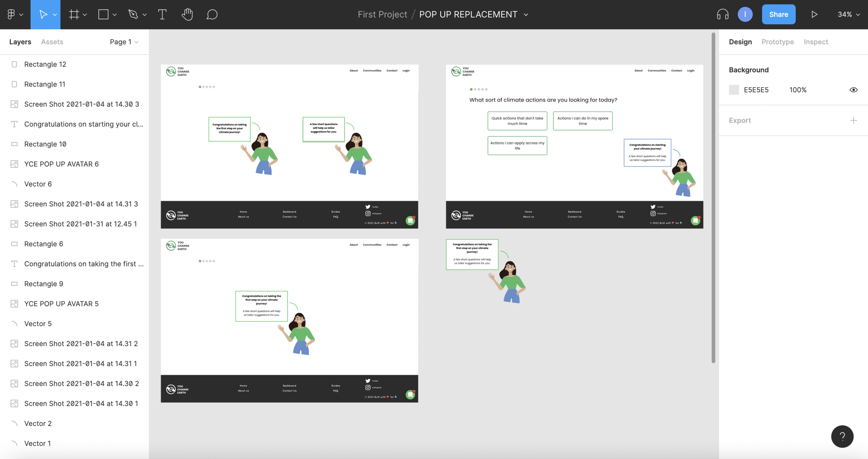Activate the Hand tool
The width and height of the screenshot is (868, 459).
point(187,14)
